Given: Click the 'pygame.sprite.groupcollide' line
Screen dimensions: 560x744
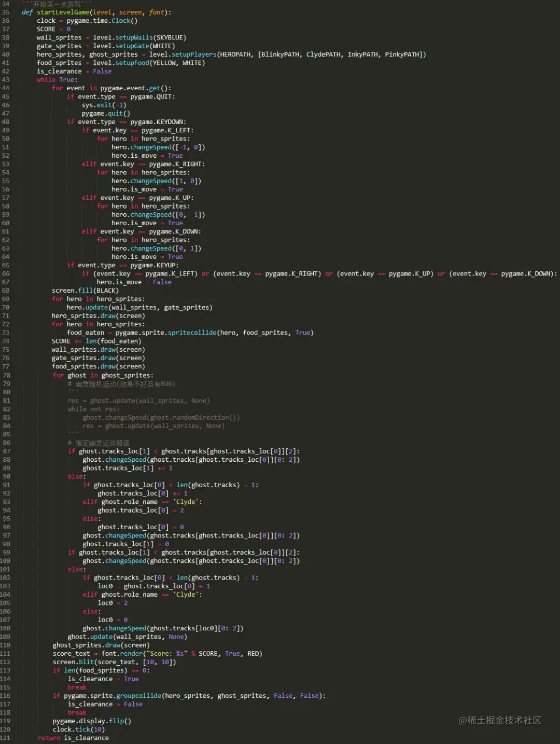Looking at the screenshot, I should pyautogui.click(x=189, y=696).
